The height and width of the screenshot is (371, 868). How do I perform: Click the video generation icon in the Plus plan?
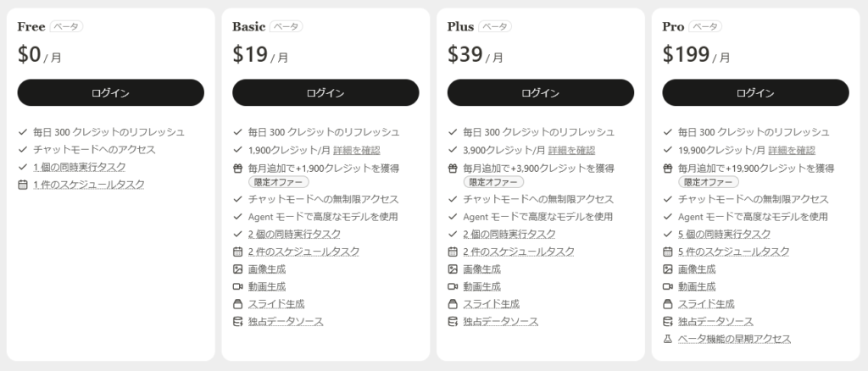click(x=453, y=286)
